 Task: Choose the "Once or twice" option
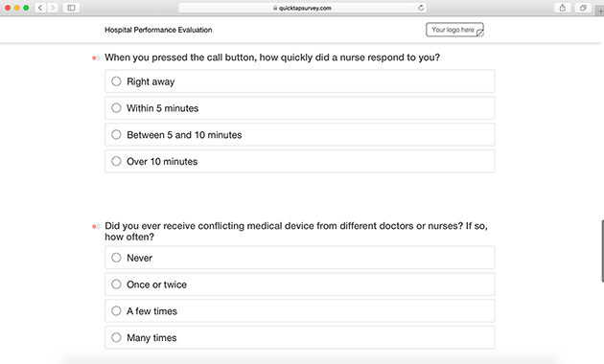pos(300,284)
